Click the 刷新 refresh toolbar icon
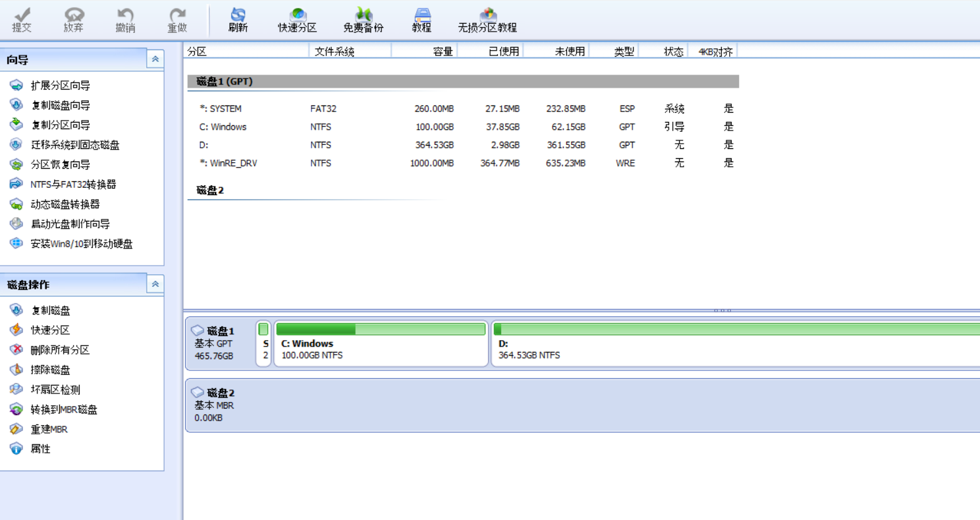Screen dimensions: 980x520 (238, 20)
